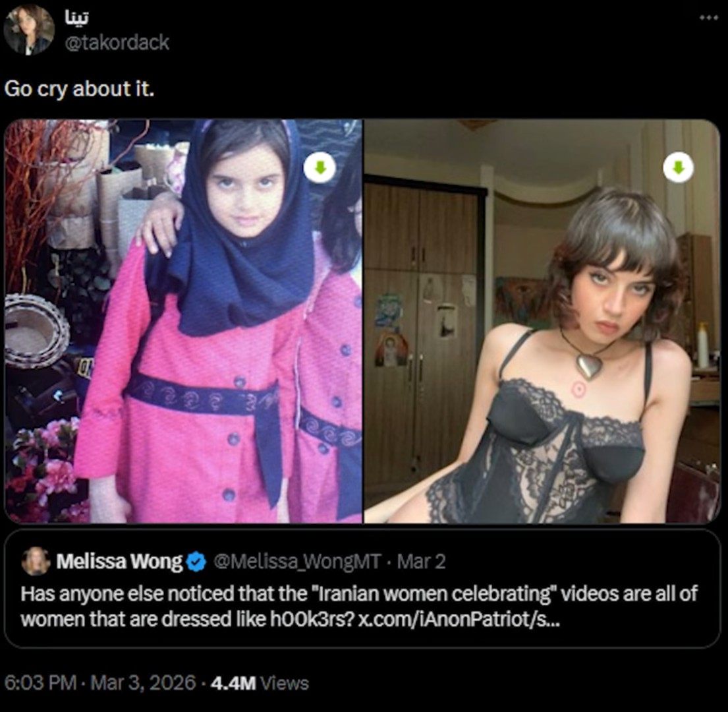The height and width of the screenshot is (712, 728).
Task: Open the three-dot more options menu
Action: click(x=709, y=18)
